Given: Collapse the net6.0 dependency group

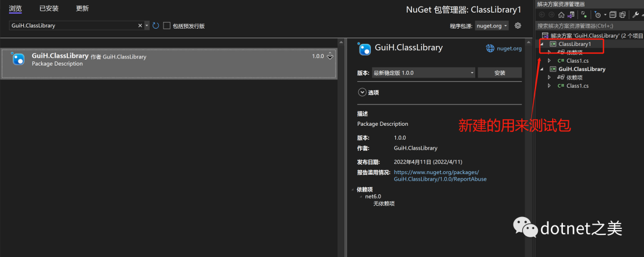Looking at the screenshot, I should (361, 197).
